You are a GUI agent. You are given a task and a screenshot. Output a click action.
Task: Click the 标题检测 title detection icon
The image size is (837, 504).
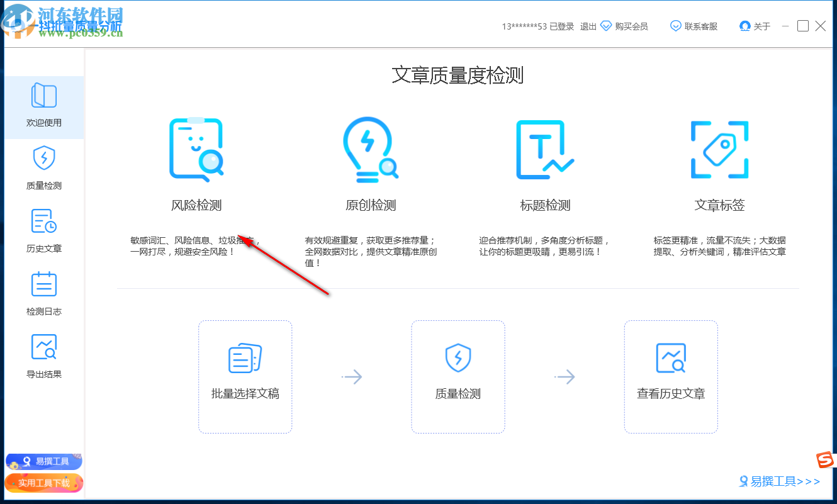(544, 150)
